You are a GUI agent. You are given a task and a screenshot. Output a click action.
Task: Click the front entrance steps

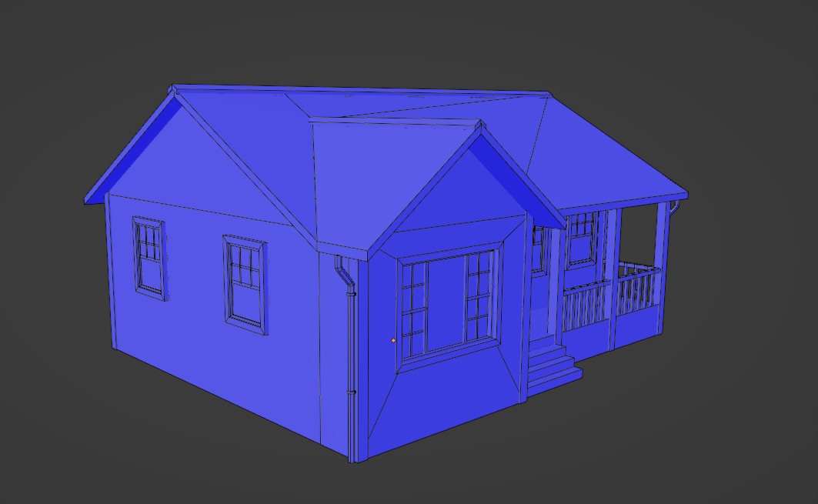pyautogui.click(x=553, y=365)
